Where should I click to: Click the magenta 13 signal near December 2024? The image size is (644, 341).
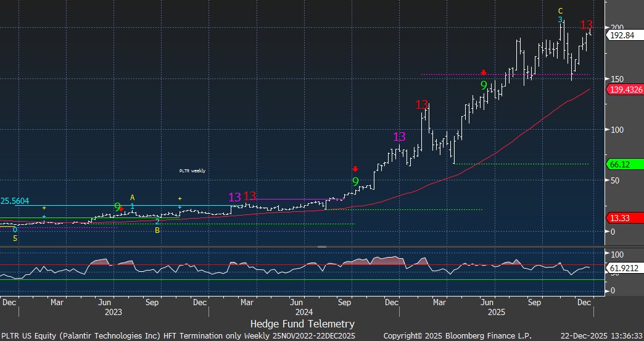tap(399, 137)
